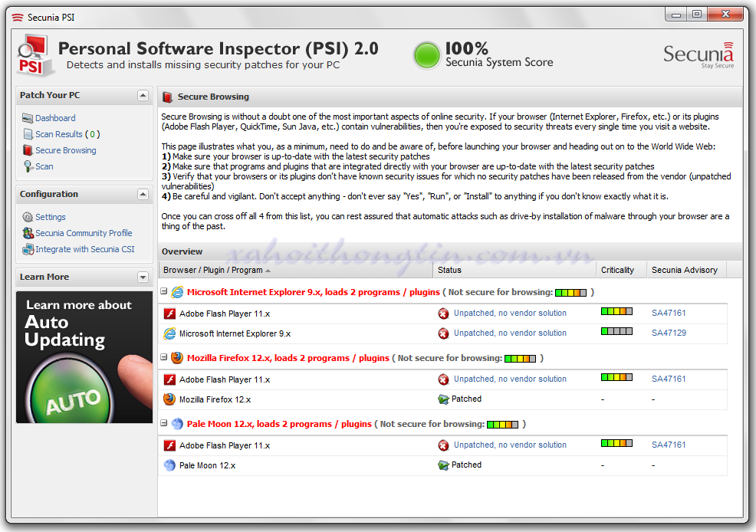The height and width of the screenshot is (532, 756).
Task: Click the Microsoft Internet Explorer 9.x group title
Action: pos(314,292)
